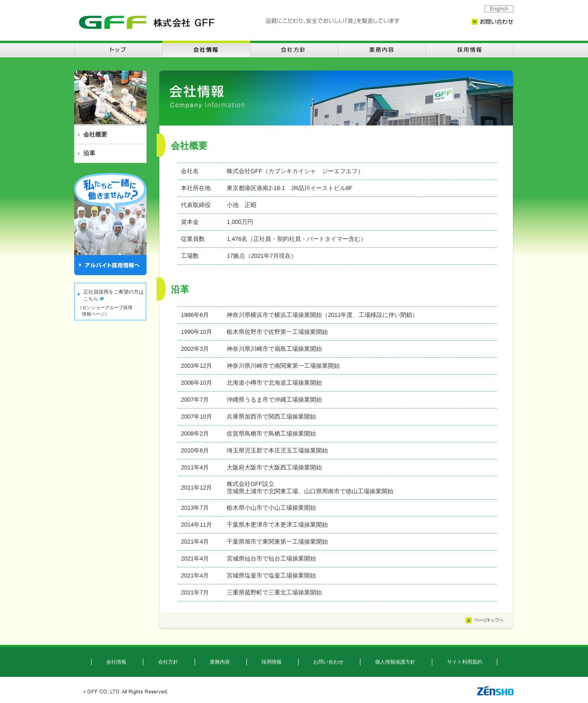
Task: Click the page-top arrow icon near ページトップへ
Action: 468,620
